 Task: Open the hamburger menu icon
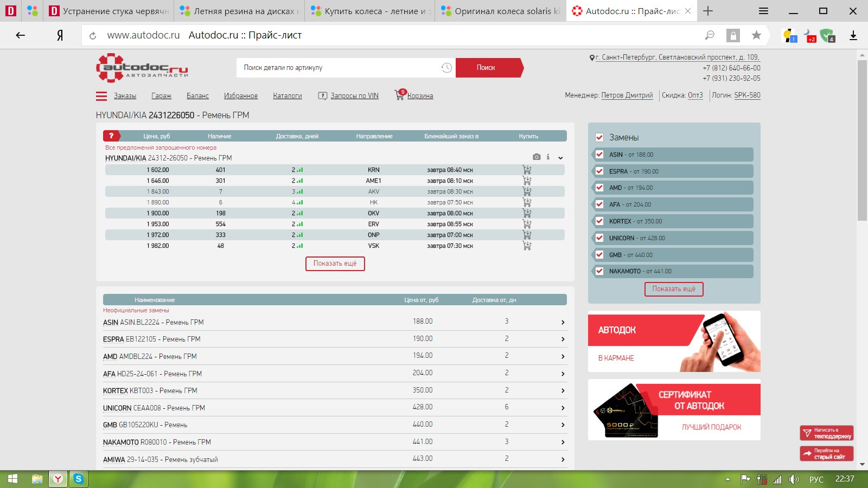101,96
